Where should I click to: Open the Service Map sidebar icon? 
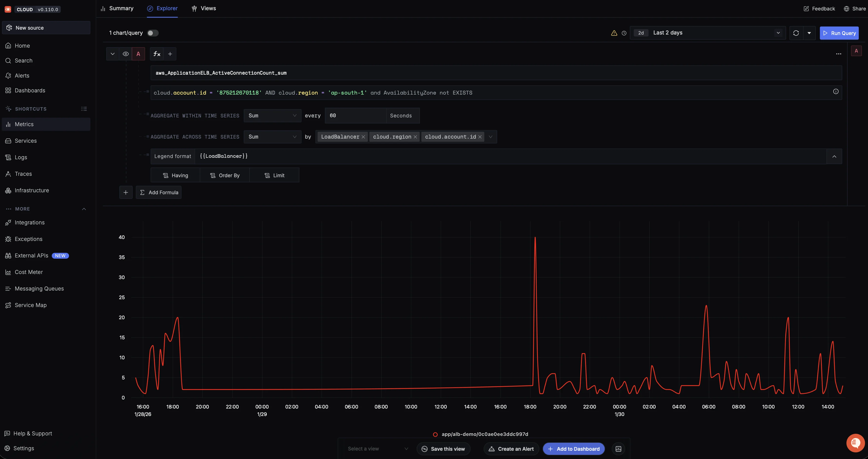pyautogui.click(x=8, y=305)
